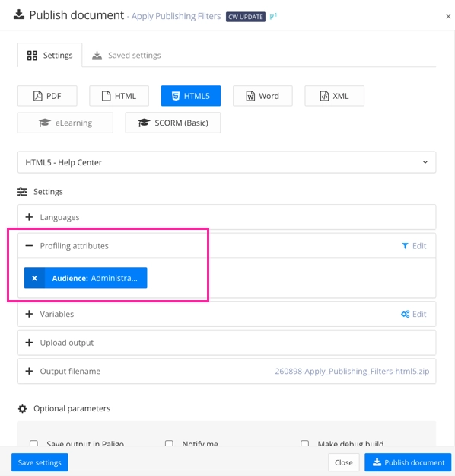Collapse the Profiling attributes section
Screen dimensions: 455x476
(x=29, y=245)
